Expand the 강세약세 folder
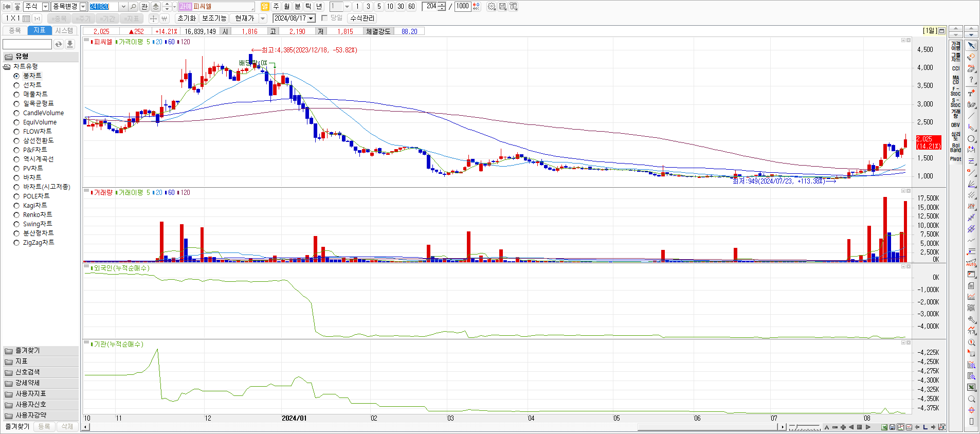Screen dimensions: 980x434 [x=41, y=383]
